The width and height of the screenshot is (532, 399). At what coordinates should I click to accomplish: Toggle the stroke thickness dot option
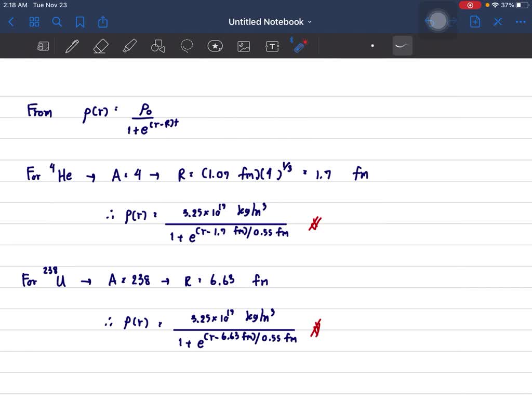pos(373,46)
